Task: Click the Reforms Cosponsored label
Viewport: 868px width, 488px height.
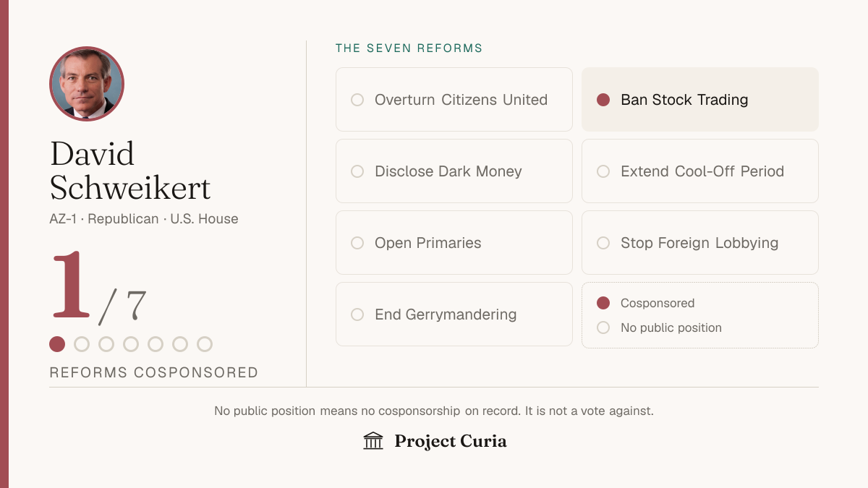Action: pyautogui.click(x=154, y=372)
